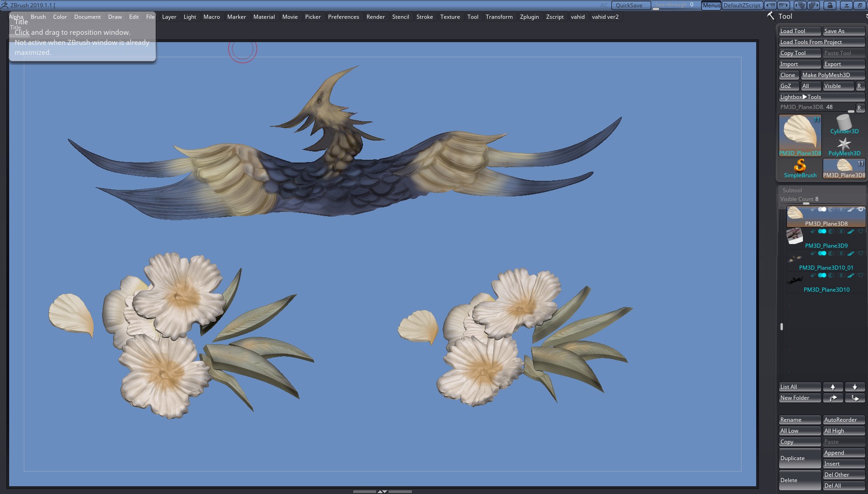Viewport: 868px width, 494px height.
Task: Collapse the Subtool section header
Action: click(792, 190)
